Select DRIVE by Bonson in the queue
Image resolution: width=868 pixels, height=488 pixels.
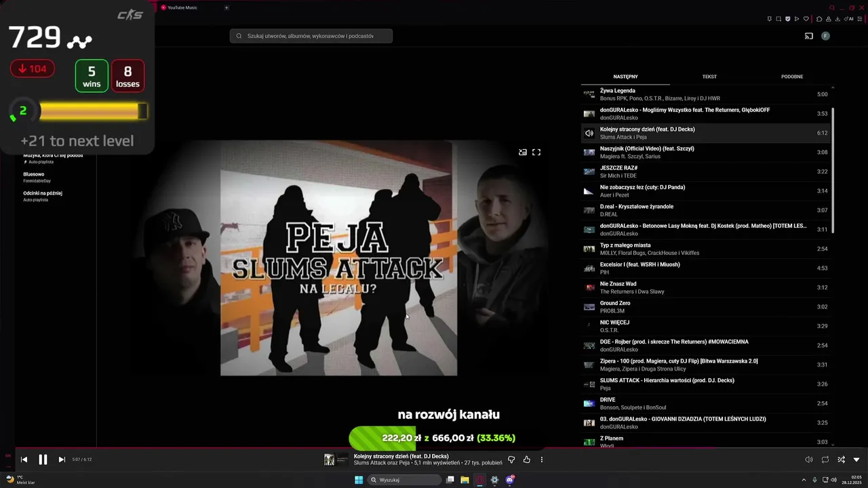click(705, 403)
